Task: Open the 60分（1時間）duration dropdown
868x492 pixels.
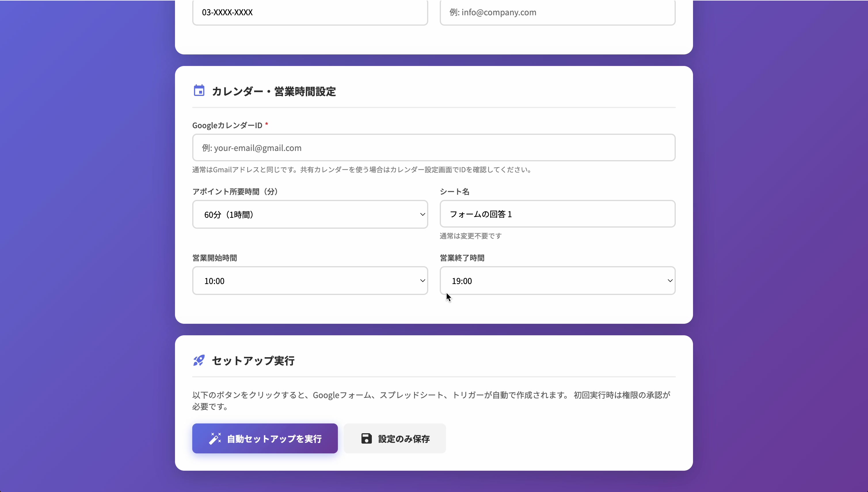Action: 309,214
